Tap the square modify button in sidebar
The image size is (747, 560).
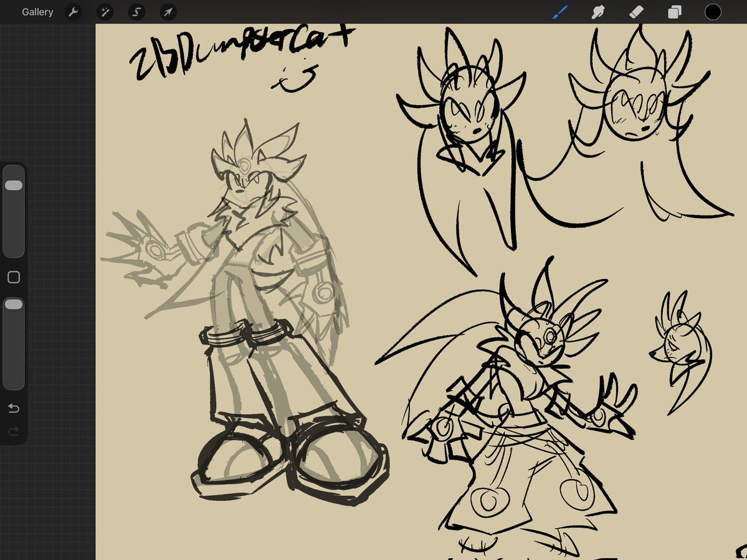click(14, 277)
